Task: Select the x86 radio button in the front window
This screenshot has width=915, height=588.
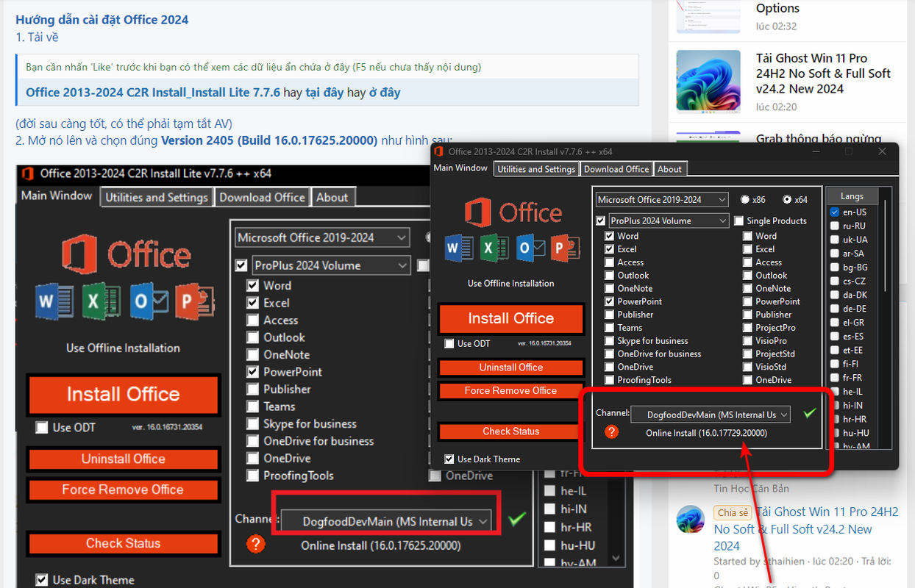Action: pyautogui.click(x=745, y=199)
